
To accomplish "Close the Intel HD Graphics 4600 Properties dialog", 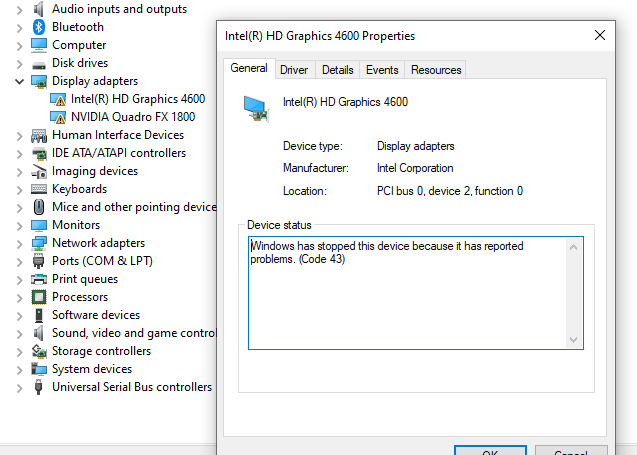I will point(600,35).
